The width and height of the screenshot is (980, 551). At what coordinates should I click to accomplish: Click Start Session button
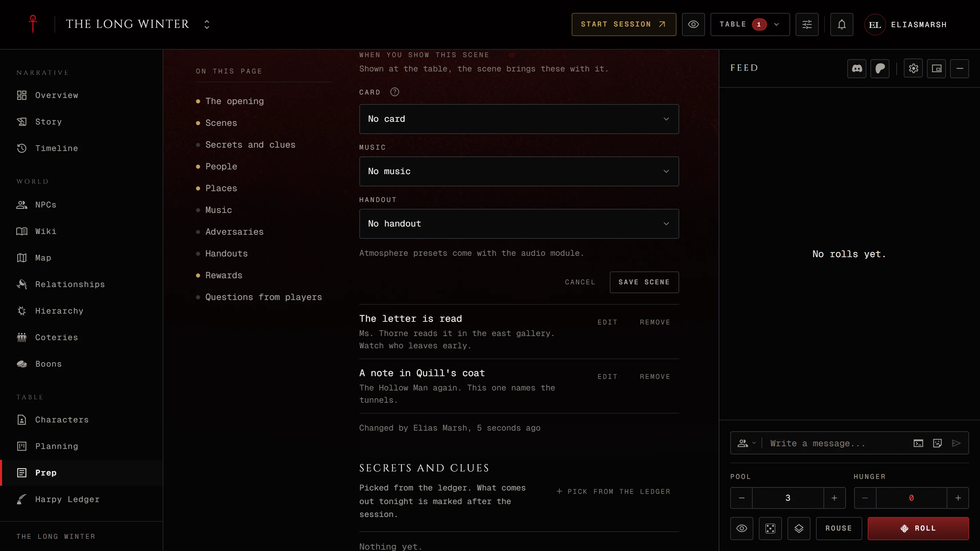pyautogui.click(x=623, y=24)
